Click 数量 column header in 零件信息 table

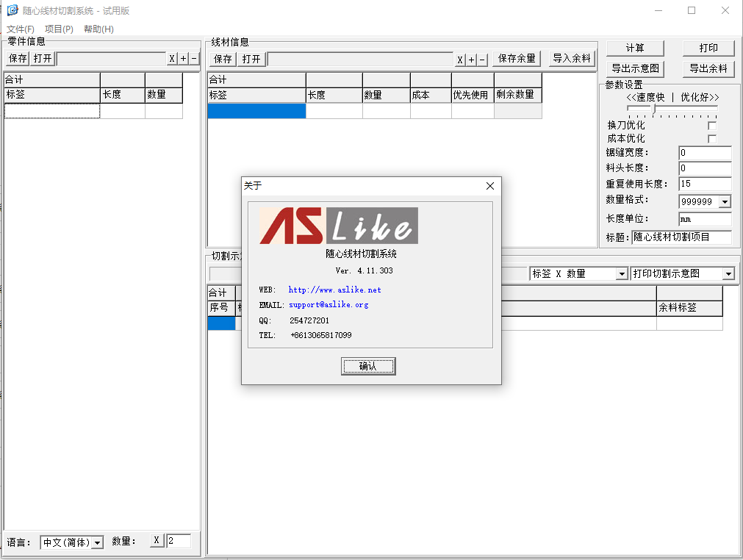click(x=163, y=95)
